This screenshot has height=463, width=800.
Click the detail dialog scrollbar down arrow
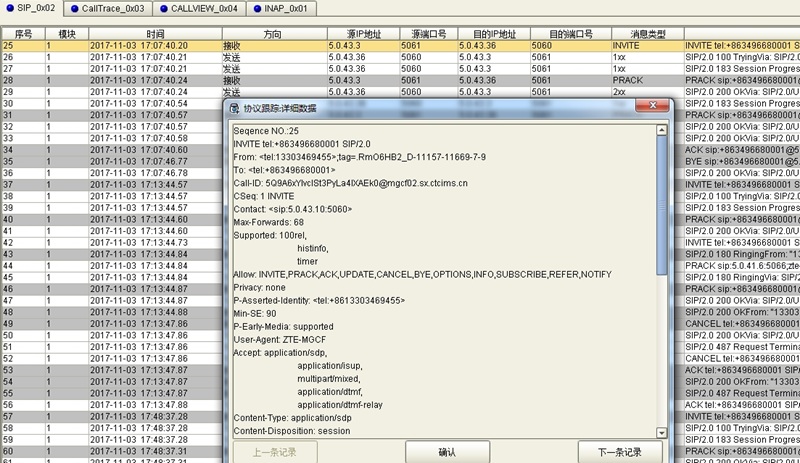tap(662, 433)
